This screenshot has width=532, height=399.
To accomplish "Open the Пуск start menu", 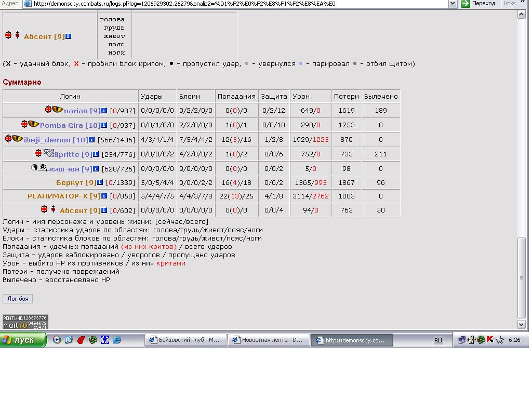I will pos(23,340).
